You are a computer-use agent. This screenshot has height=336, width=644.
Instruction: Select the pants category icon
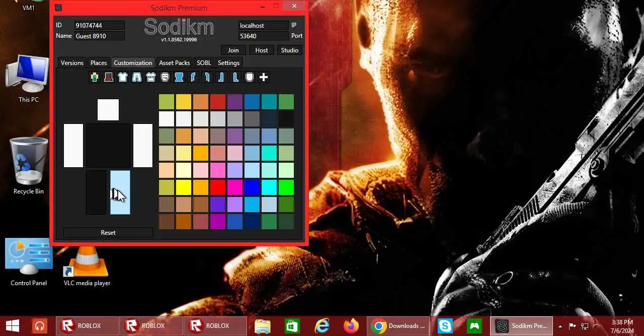coord(137,77)
